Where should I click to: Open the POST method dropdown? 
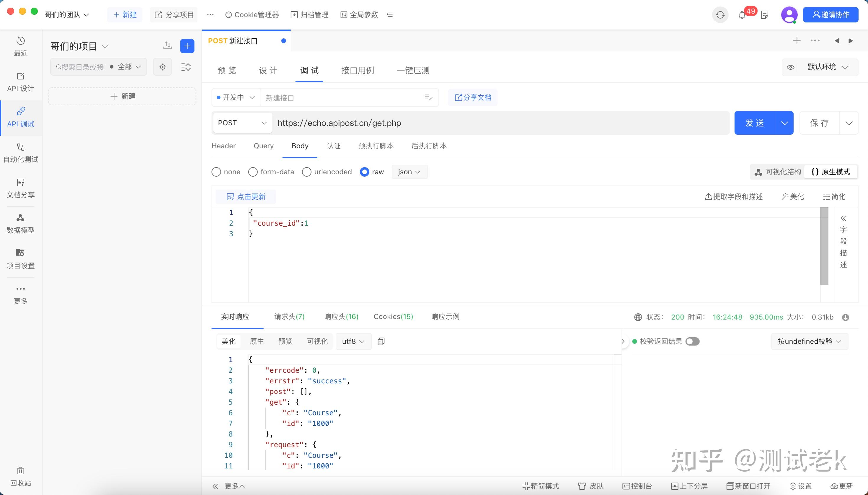[242, 123]
